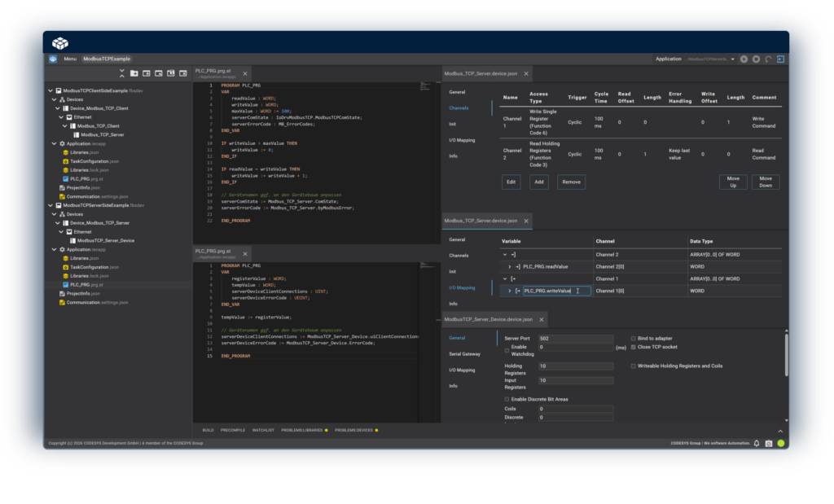Image resolution: width=834 pixels, height=504 pixels.
Task: Click the minimap in top code editor
Action: click(425, 86)
